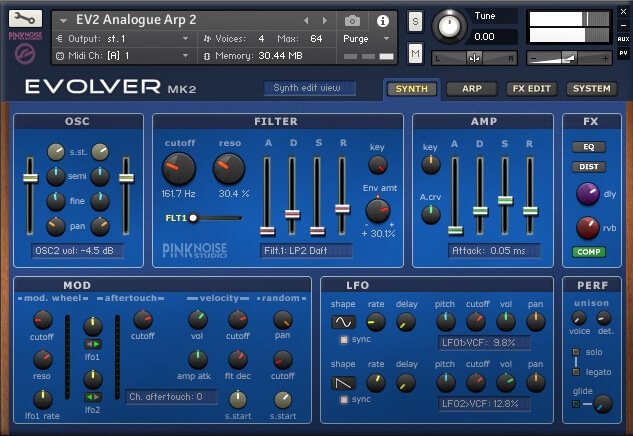This screenshot has width=633, height=436.
Task: Select LFO2 sawtooth shape icon
Action: point(344,383)
